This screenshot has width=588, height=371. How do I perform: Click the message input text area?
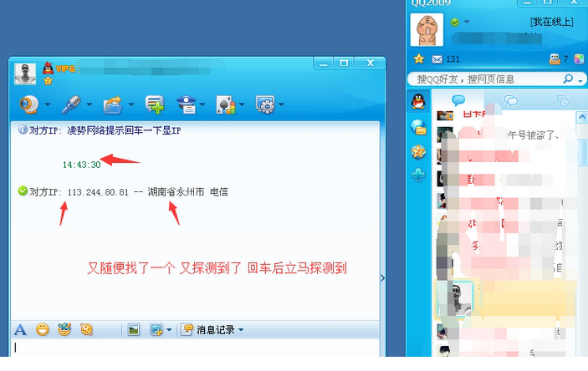pos(195,348)
